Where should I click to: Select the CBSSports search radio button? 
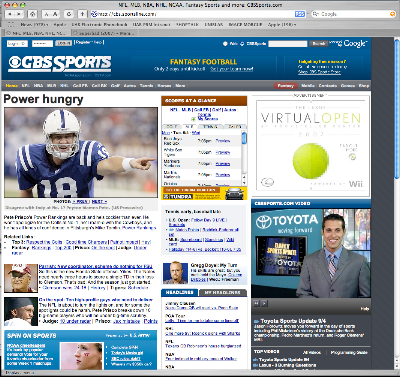(242, 44)
